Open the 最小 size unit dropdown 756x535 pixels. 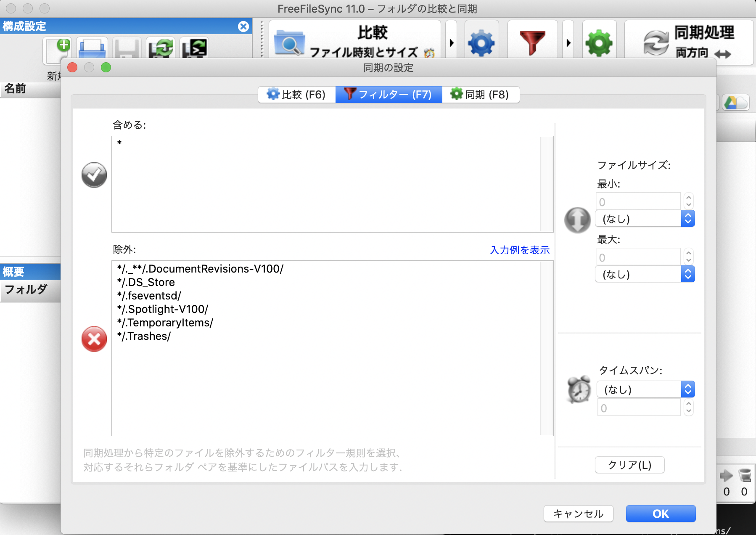point(645,219)
